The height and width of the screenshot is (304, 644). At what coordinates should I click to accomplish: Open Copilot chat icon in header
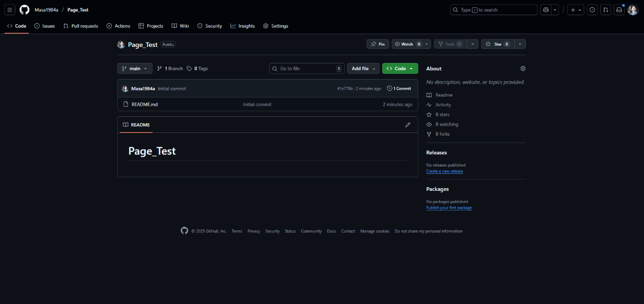(x=546, y=10)
